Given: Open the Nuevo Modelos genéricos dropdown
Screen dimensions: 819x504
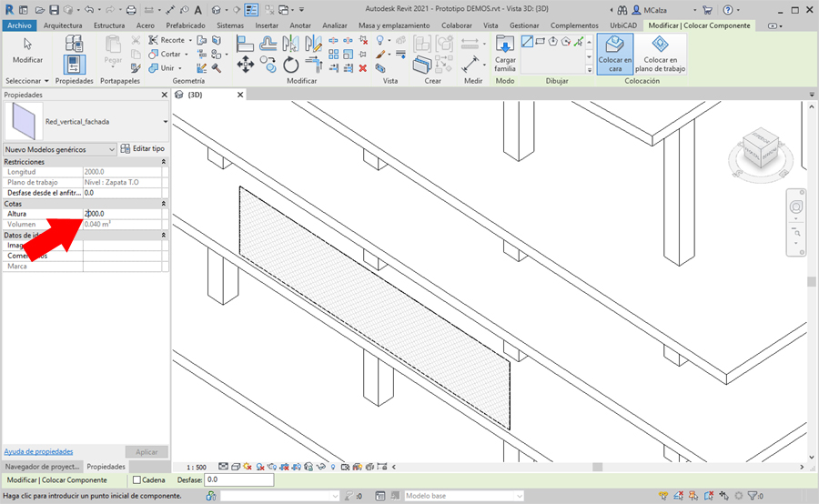Looking at the screenshot, I should point(60,148).
